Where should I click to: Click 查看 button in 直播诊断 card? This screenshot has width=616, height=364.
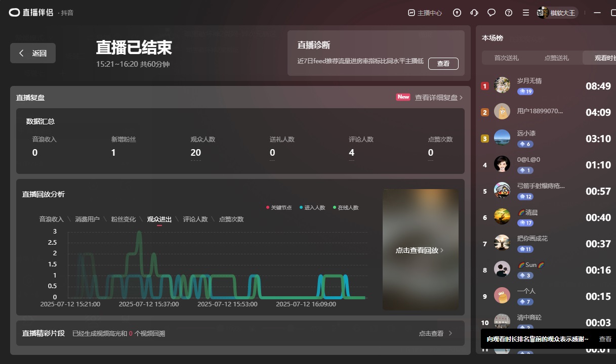pyautogui.click(x=443, y=64)
